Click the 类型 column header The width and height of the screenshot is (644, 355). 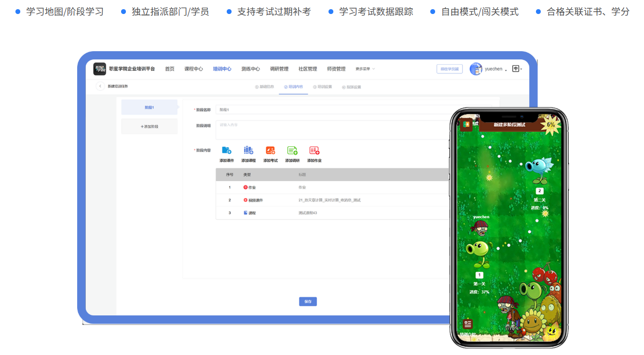(247, 175)
